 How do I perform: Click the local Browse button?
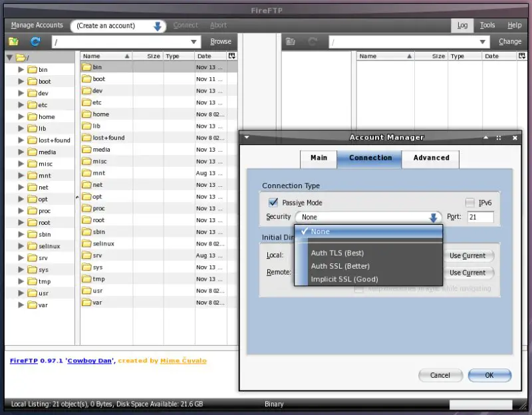(221, 41)
